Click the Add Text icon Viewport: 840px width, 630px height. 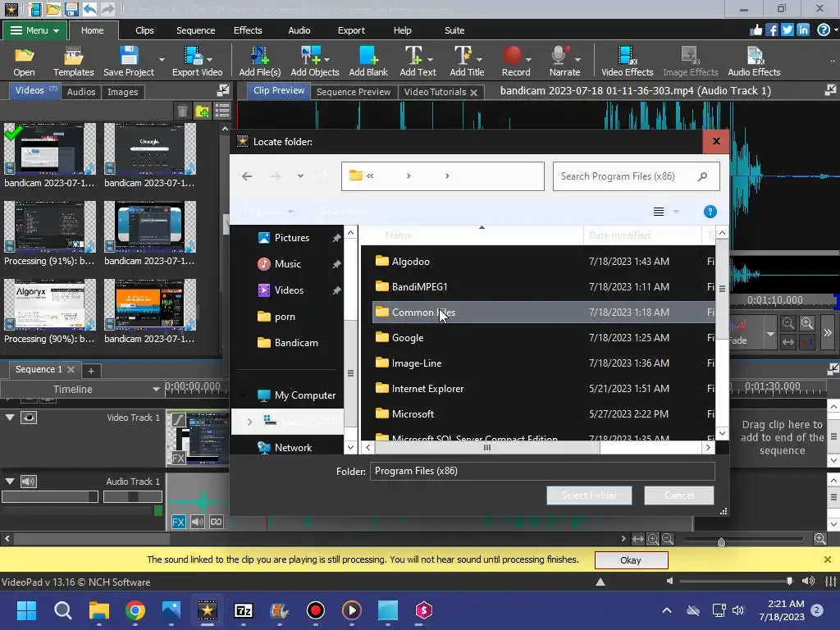418,61
